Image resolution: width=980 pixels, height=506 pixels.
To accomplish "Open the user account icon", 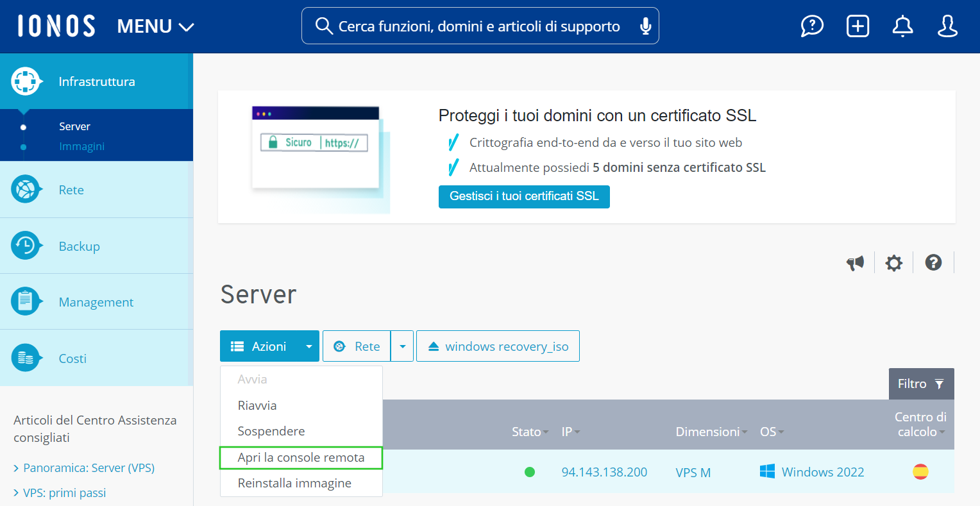I will click(947, 26).
